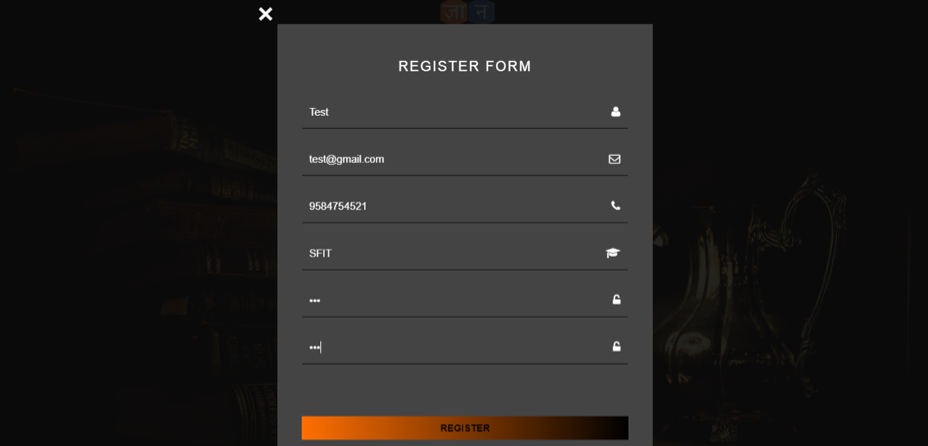Click the graduation cap icon
Image resolution: width=928 pixels, height=446 pixels.
(613, 253)
